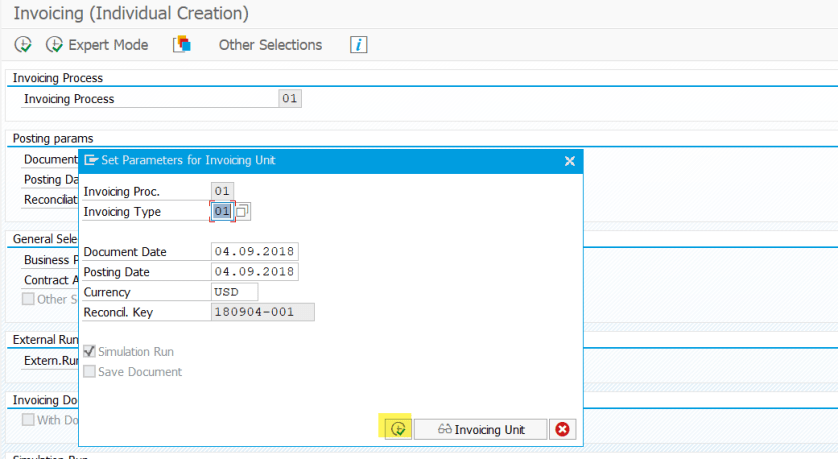Click the Posting params section title
This screenshot has width=838, height=459.
click(53, 138)
